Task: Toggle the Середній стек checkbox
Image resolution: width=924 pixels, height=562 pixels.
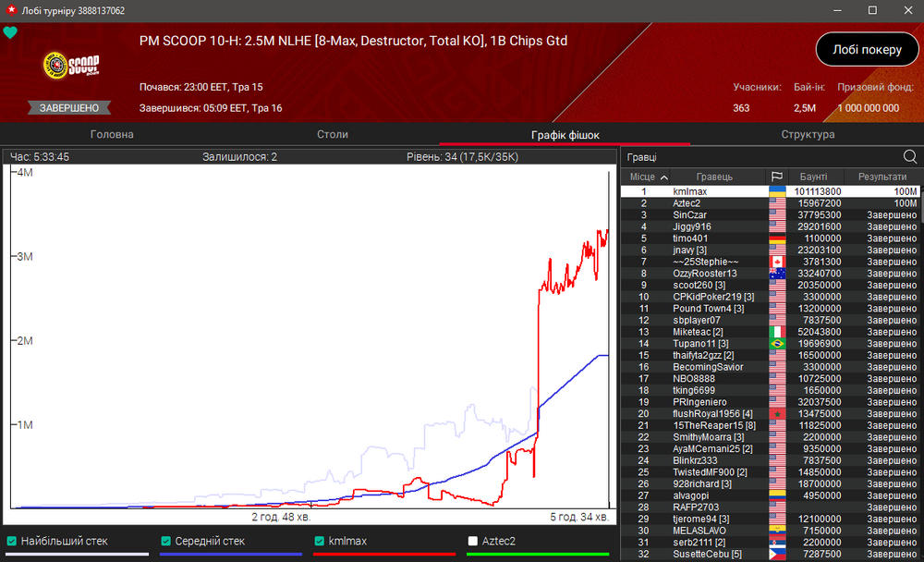Action: (165, 541)
